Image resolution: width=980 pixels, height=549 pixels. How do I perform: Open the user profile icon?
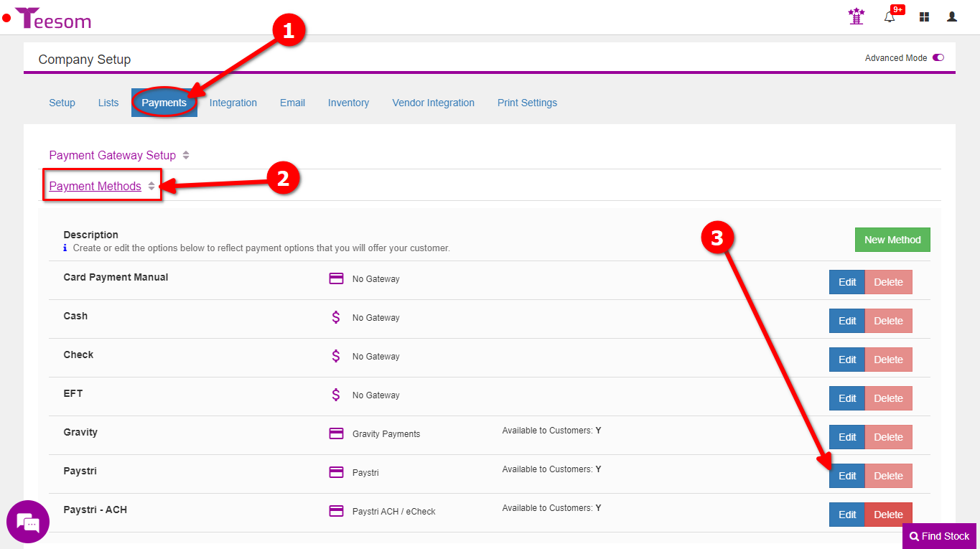point(952,17)
